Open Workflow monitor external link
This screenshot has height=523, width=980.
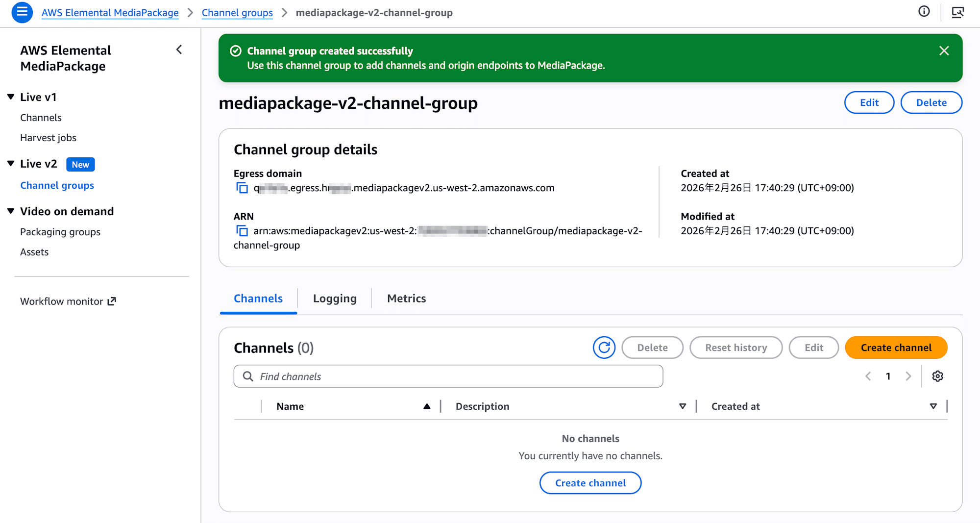coord(68,301)
